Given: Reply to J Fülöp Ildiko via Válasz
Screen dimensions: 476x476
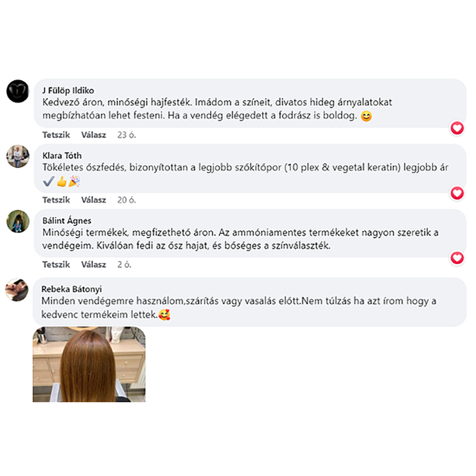Looking at the screenshot, I should pos(93,135).
